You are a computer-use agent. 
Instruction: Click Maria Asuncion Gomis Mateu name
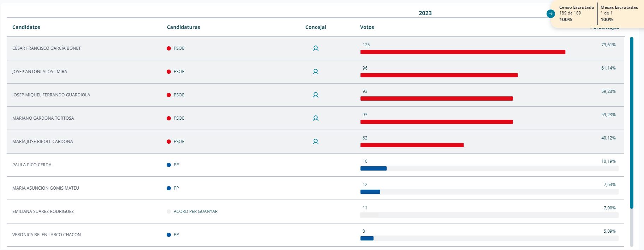click(x=46, y=188)
